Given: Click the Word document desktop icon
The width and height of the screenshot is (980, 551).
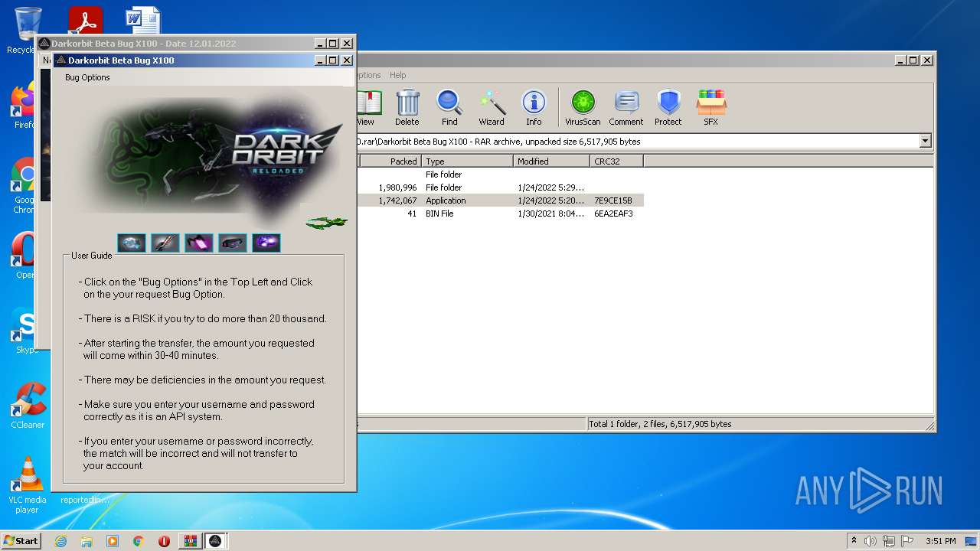Looking at the screenshot, I should [x=143, y=21].
